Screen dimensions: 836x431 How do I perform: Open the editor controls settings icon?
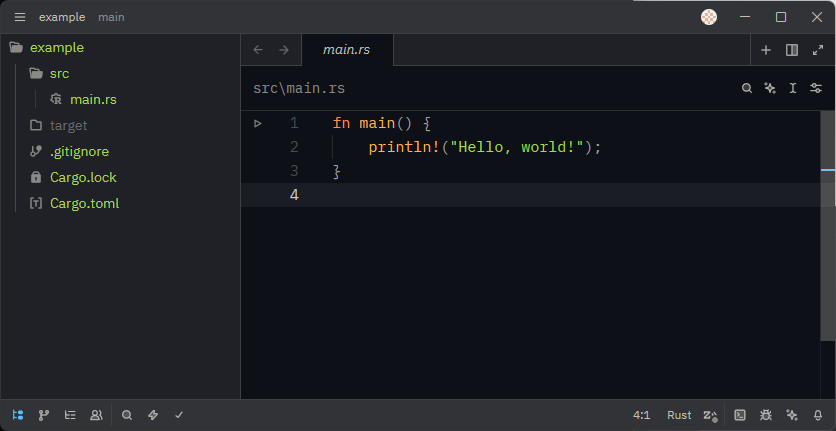[816, 89]
